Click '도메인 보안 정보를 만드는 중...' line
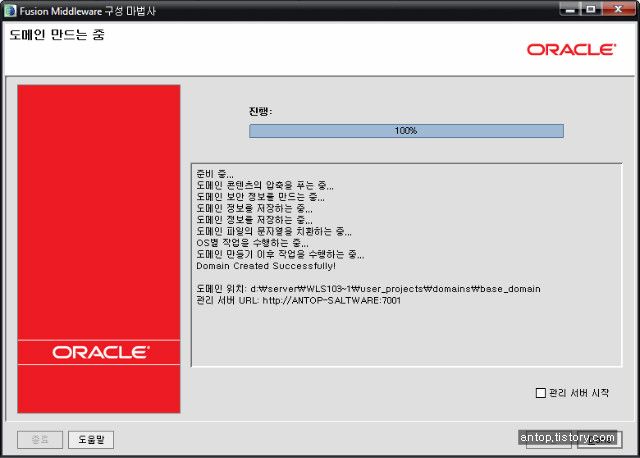Viewport: 640px width, 458px height. (260, 197)
